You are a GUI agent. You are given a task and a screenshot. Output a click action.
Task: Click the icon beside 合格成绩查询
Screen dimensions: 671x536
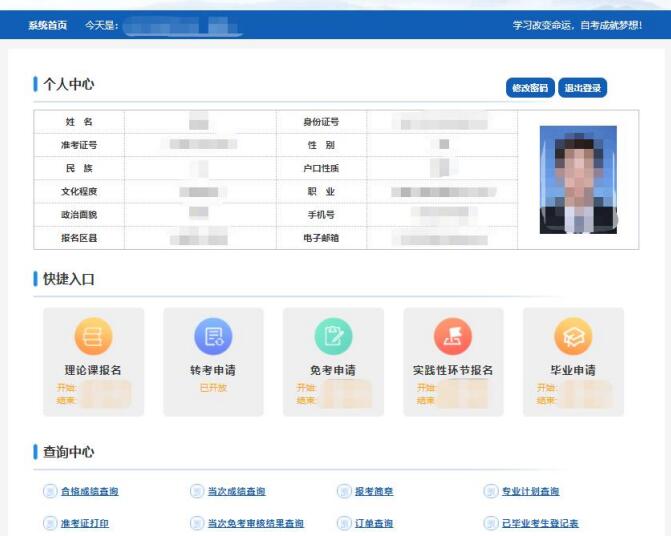[x=50, y=491]
